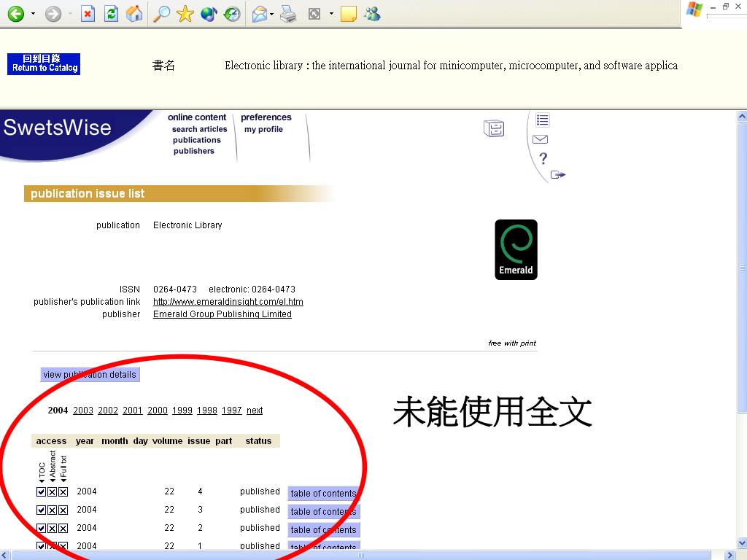Toggle Abstract checkbox for issue 4

tap(52, 492)
